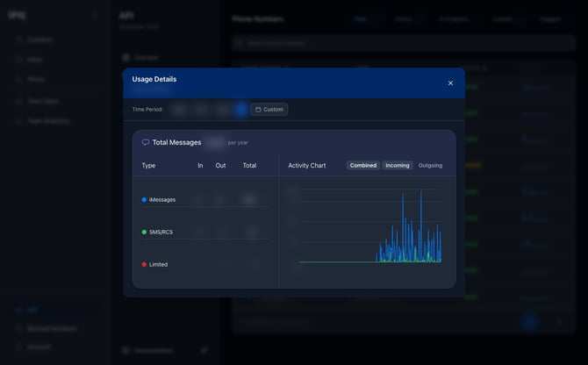Close the Usage Details dialog
Image resolution: width=588 pixels, height=365 pixels.
tap(450, 83)
